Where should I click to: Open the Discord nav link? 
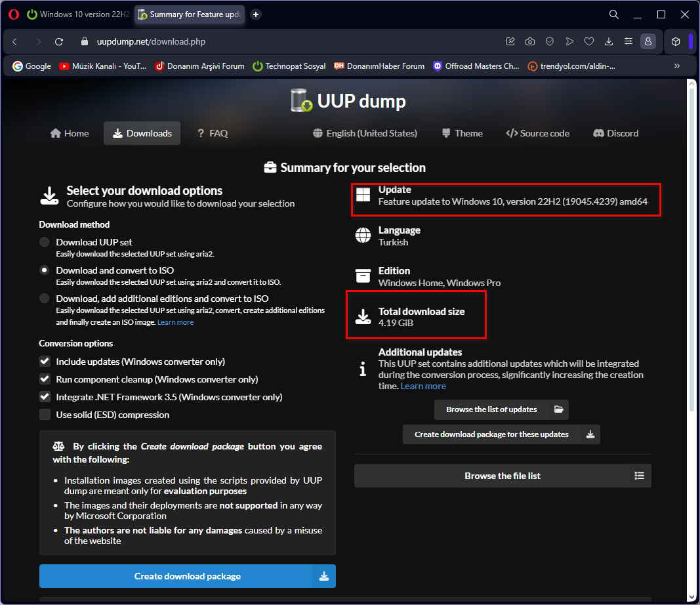[x=615, y=133]
